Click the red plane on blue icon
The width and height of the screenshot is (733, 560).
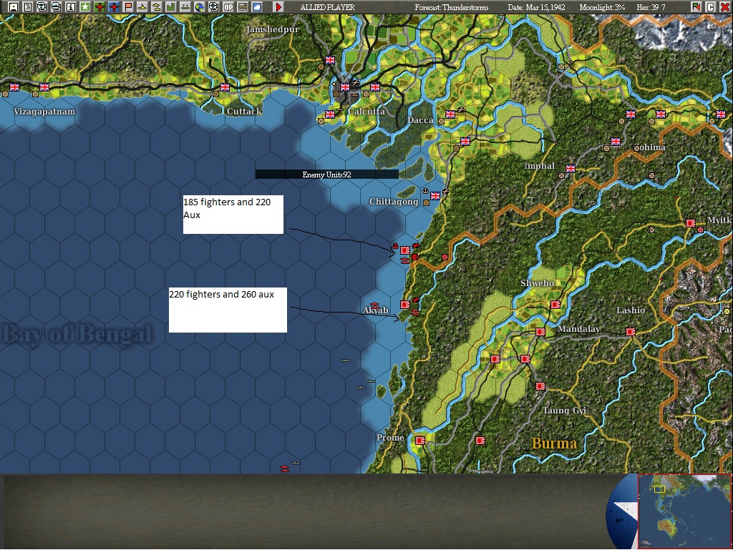click(x=114, y=6)
